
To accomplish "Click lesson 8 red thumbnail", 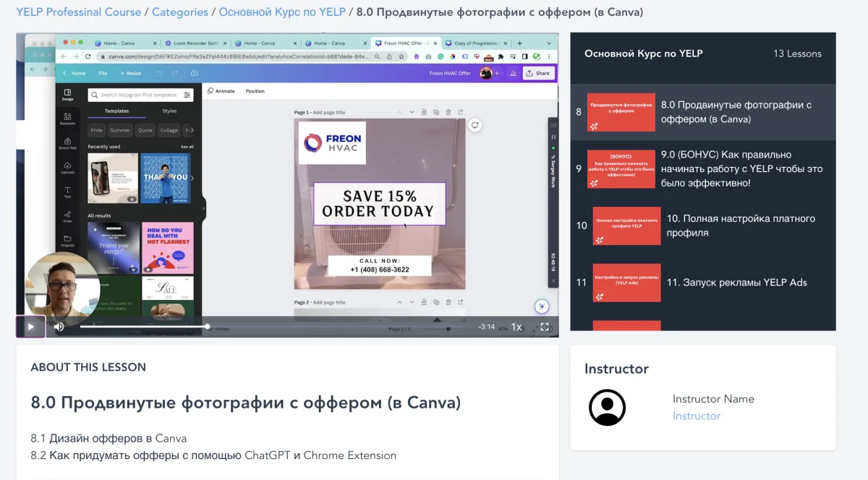I will pyautogui.click(x=621, y=112).
